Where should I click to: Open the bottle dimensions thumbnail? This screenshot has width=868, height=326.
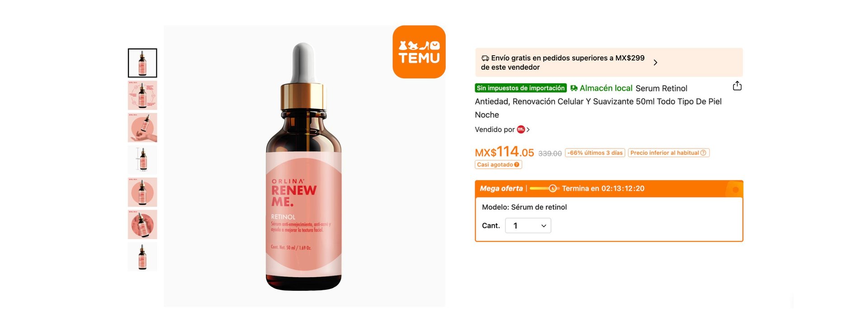coord(142,160)
